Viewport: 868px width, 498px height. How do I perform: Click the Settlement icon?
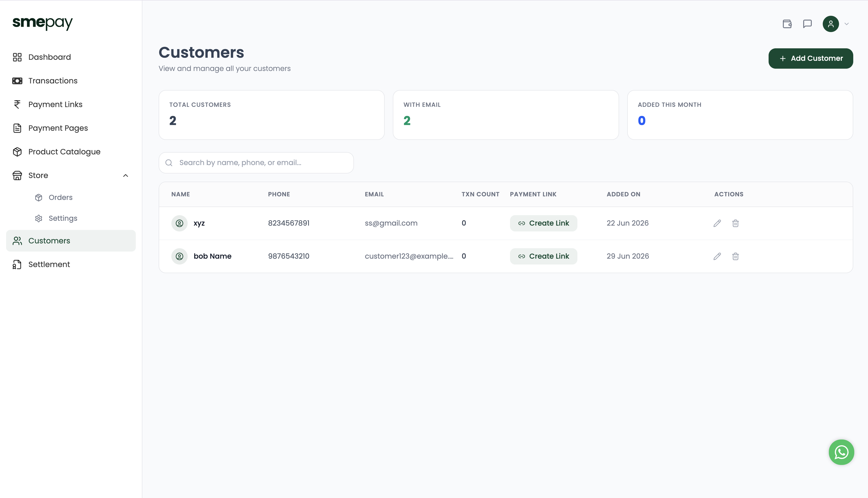[x=17, y=265]
